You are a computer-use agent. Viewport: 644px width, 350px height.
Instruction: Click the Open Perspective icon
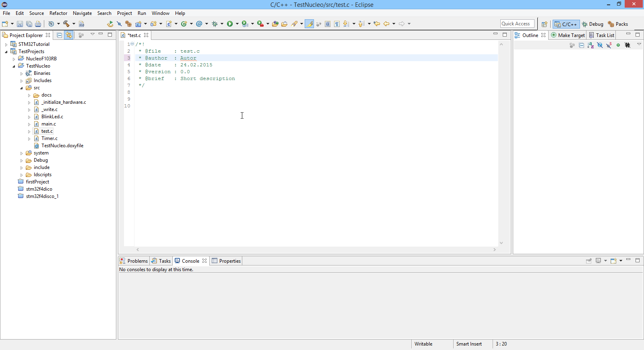click(544, 24)
